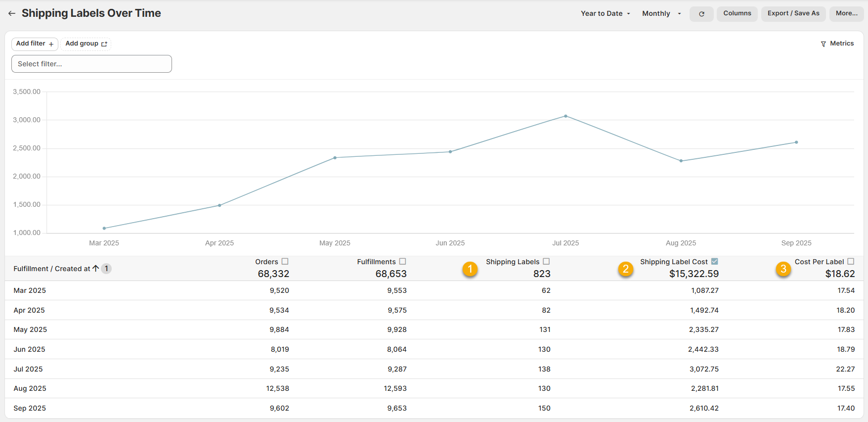This screenshot has width=868, height=422.
Task: Open the Export / Save As menu
Action: pos(793,13)
